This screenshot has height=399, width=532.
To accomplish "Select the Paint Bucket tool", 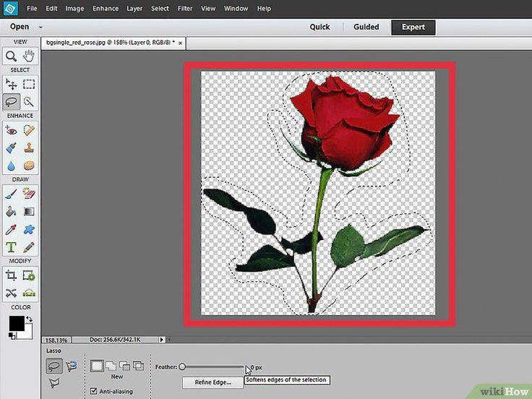I will click(x=12, y=212).
